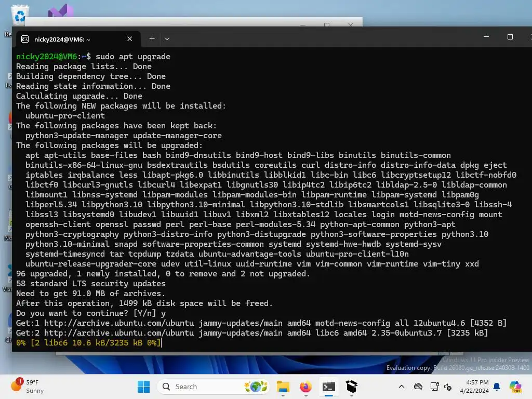Click 'Do you want to continue? [Y/n]' prompt

point(86,313)
